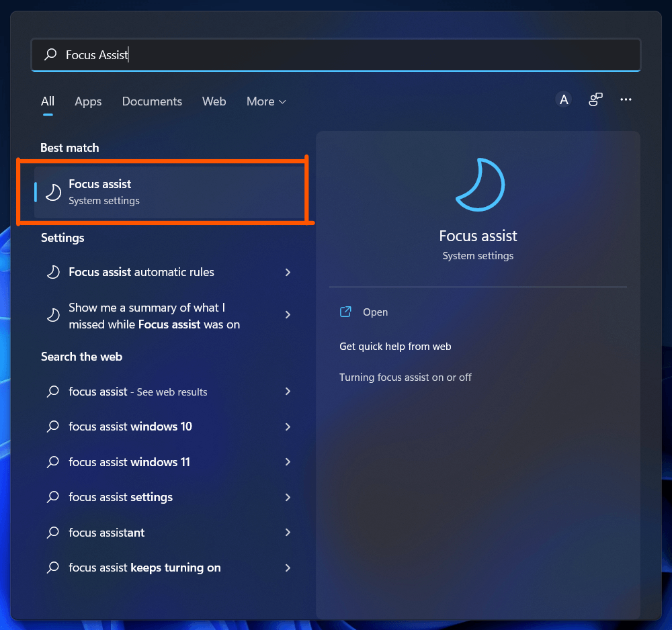Image resolution: width=672 pixels, height=630 pixels.
Task: Open the Focus assist best match result
Action: 169,192
